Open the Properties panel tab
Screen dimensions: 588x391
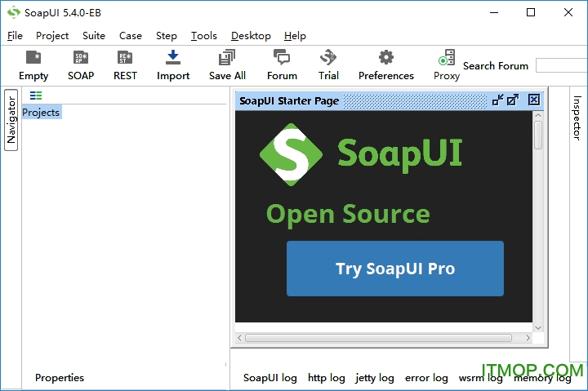(60, 377)
